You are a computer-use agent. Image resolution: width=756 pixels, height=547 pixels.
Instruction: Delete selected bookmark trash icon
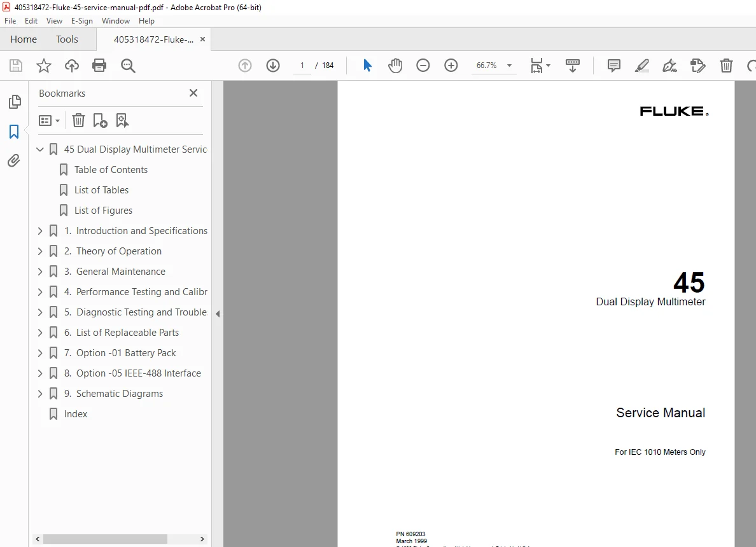[78, 120]
